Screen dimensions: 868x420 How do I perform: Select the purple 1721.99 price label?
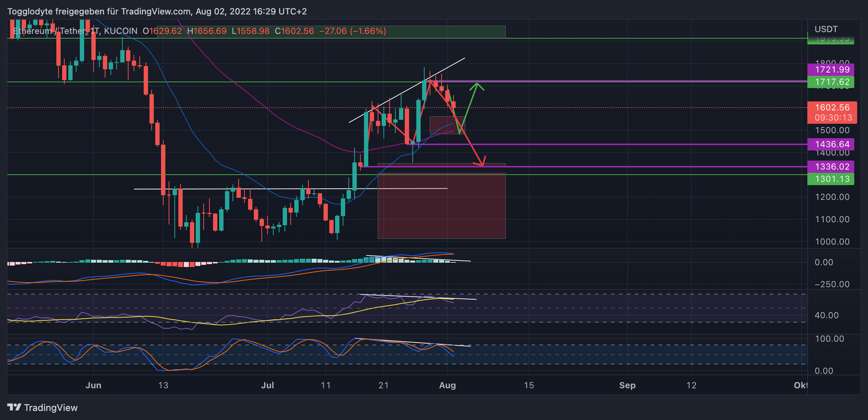(x=832, y=70)
